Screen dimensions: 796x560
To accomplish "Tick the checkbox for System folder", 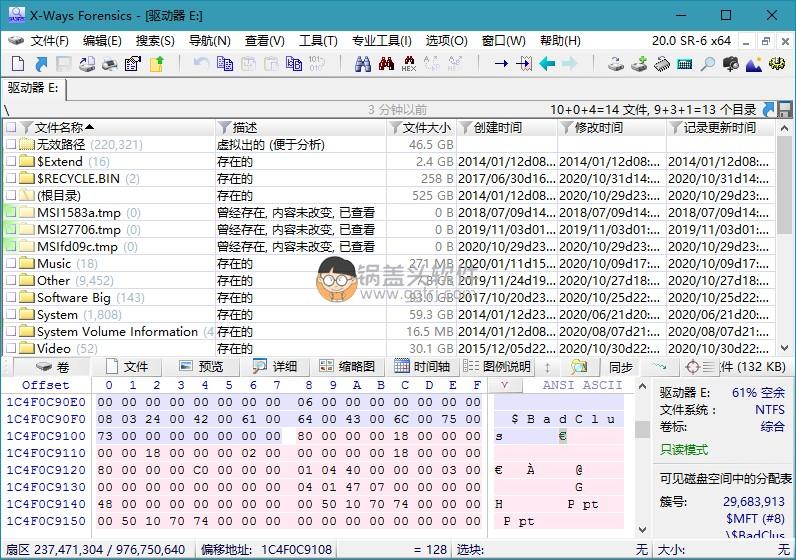I will pyautogui.click(x=11, y=315).
